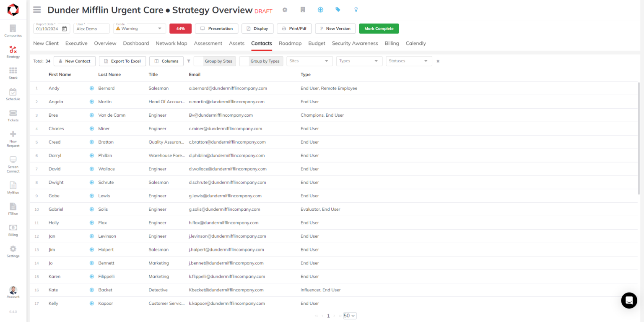Open the Tickets panel from the sidebar

coord(13,115)
